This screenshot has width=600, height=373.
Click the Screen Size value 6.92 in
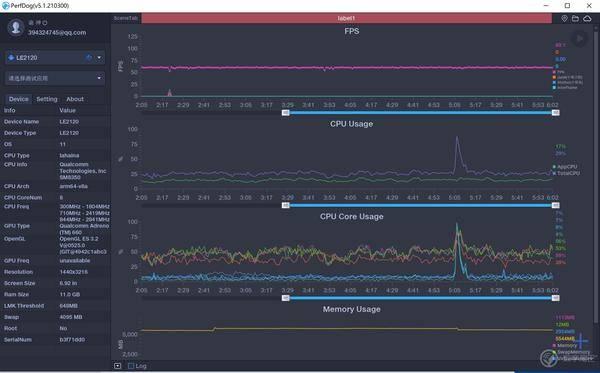click(68, 283)
